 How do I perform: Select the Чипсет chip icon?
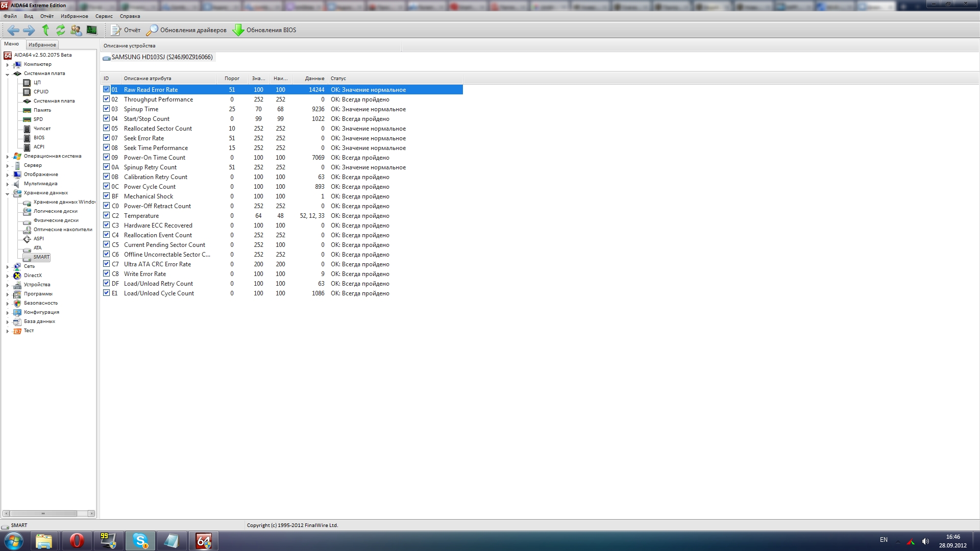(27, 129)
